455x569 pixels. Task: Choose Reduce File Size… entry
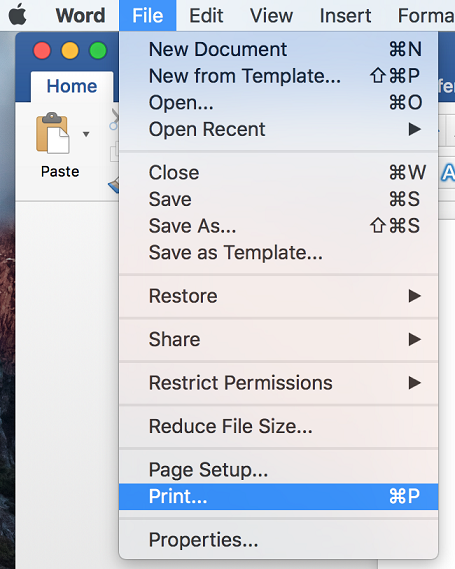278,426
